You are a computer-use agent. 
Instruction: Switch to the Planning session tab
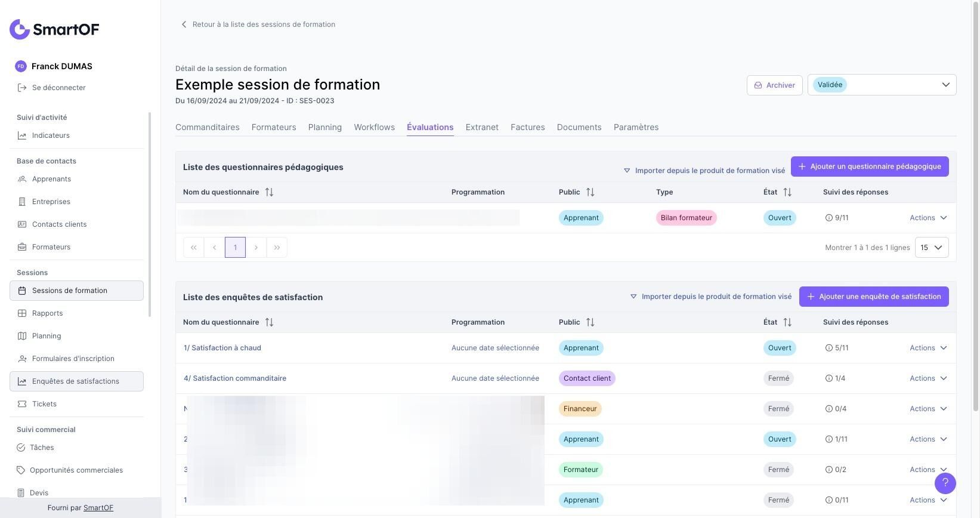point(325,127)
